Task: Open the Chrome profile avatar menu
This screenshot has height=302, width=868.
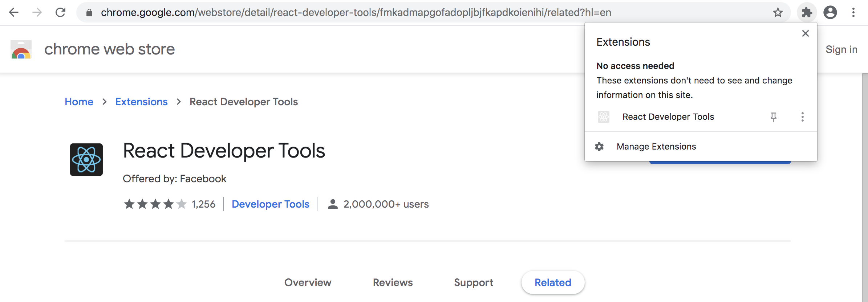Action: (830, 13)
